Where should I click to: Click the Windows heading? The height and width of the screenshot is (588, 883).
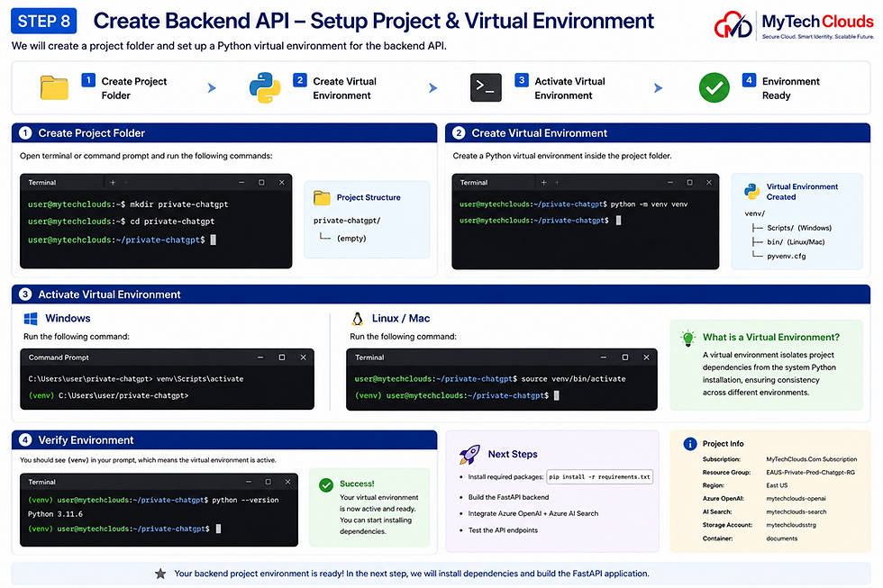(x=68, y=319)
